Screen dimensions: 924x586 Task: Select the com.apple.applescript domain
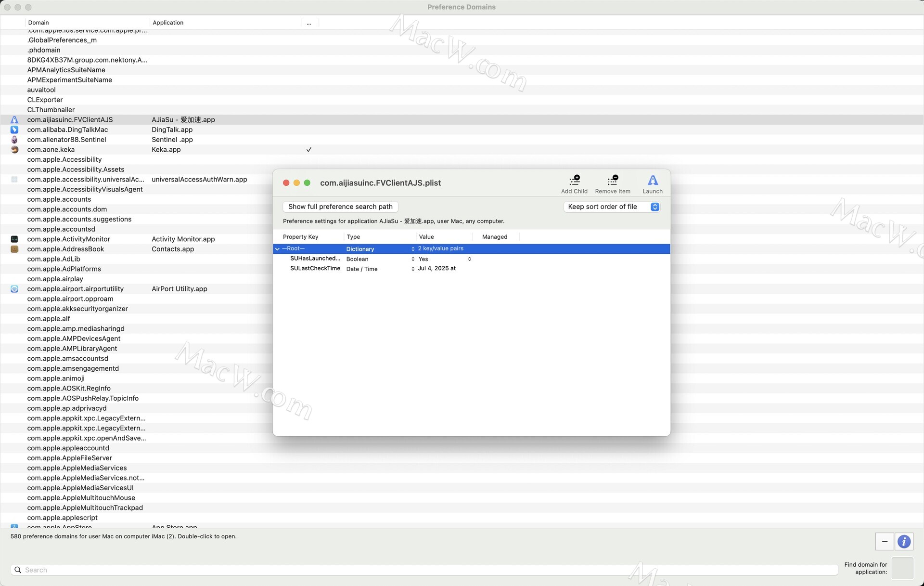pos(62,518)
